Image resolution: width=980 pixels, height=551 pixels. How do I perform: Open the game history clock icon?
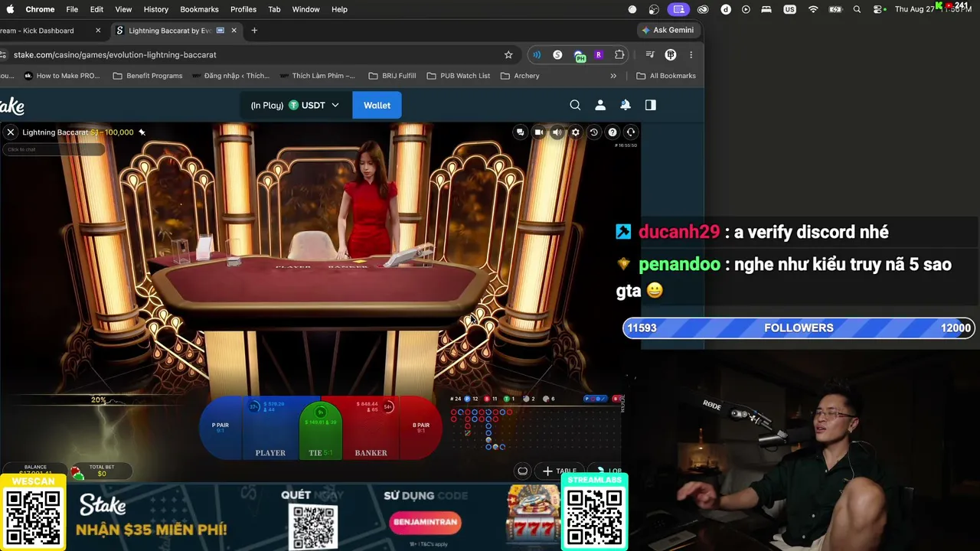(594, 132)
